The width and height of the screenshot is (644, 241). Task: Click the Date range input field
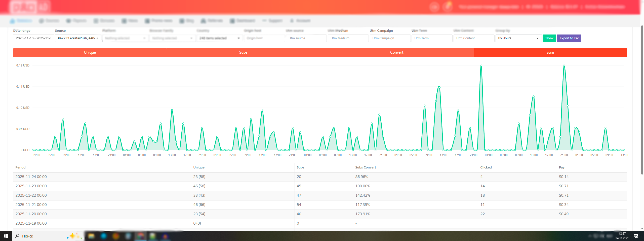tap(33, 38)
